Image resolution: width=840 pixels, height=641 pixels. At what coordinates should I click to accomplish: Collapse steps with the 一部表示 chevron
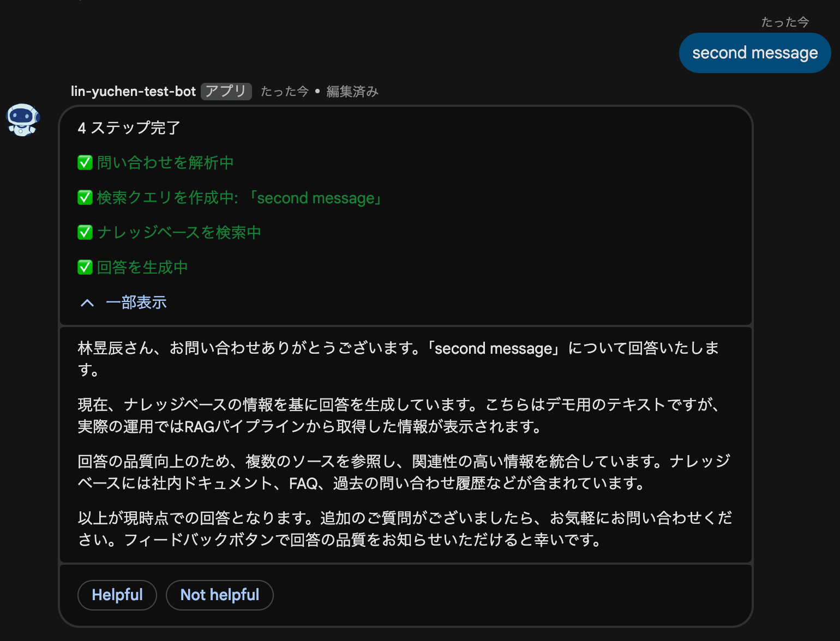coord(87,303)
